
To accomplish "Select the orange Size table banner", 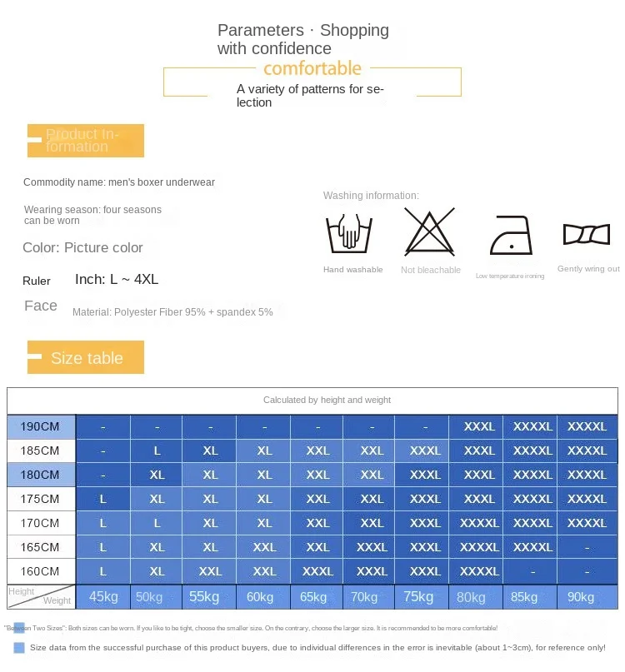I will 86,357.
